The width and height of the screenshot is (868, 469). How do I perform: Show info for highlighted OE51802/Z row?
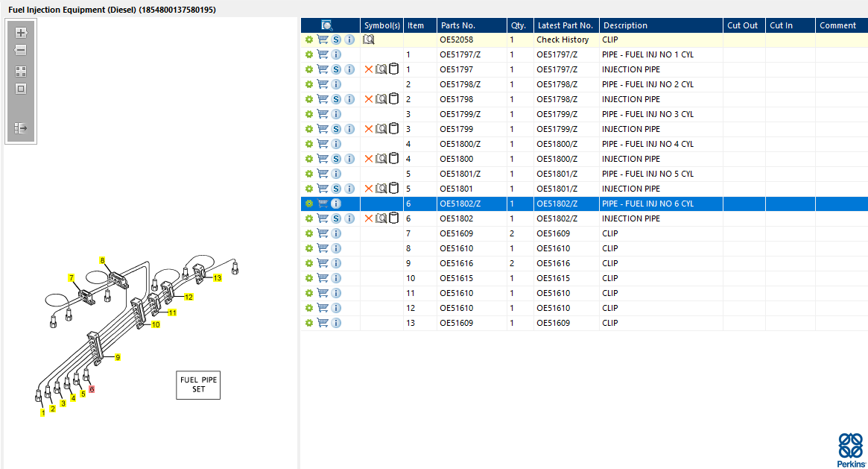(x=336, y=204)
